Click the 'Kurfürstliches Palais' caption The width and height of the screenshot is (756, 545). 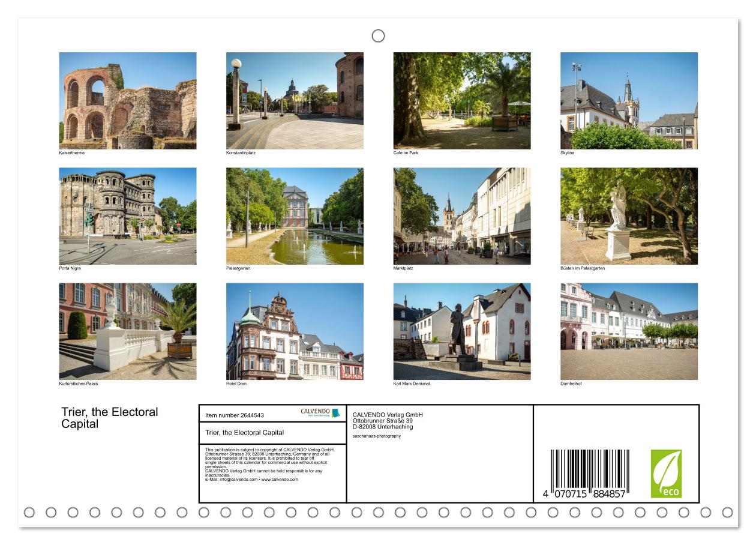pyautogui.click(x=79, y=384)
